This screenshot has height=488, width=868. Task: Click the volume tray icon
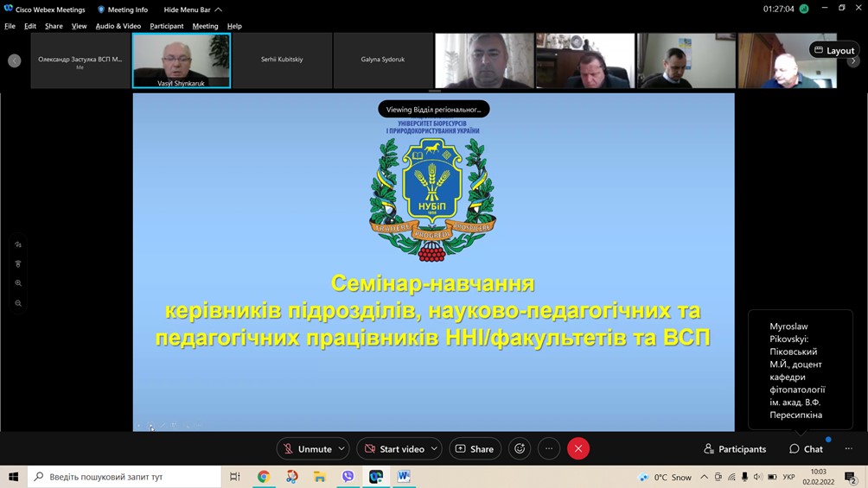758,477
